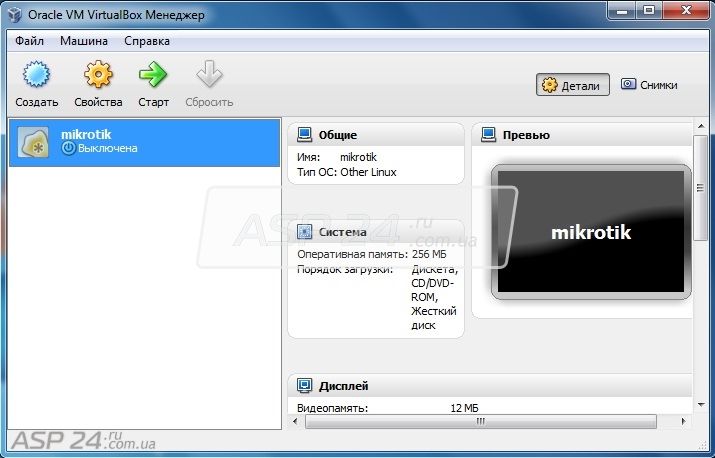Click the Порядок загрузки label
Screen dimensions: 715x458
click(345, 269)
